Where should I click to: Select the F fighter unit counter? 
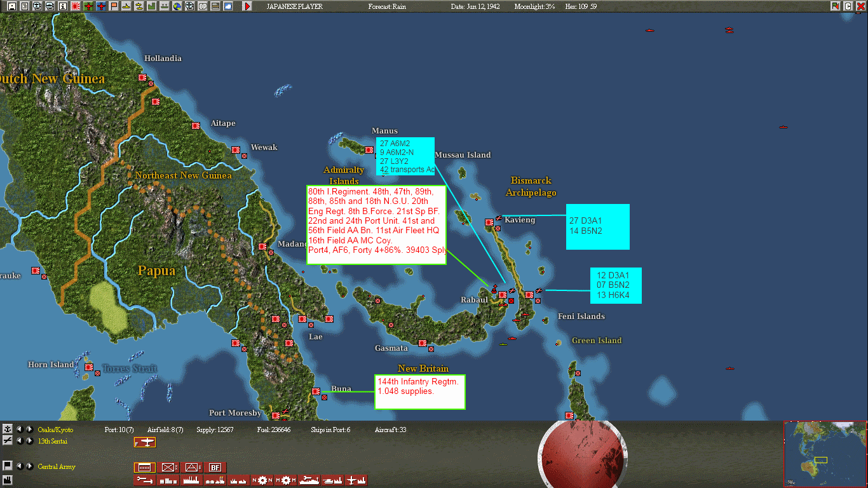pyautogui.click(x=145, y=443)
